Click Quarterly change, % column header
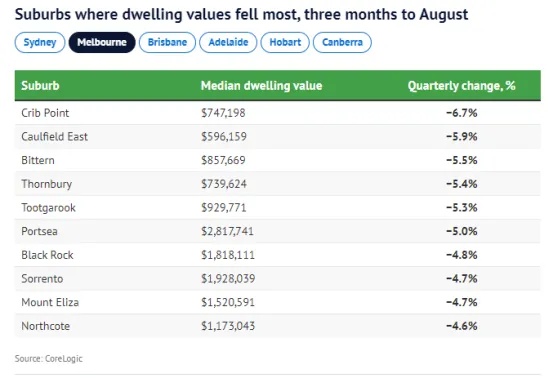 point(461,85)
